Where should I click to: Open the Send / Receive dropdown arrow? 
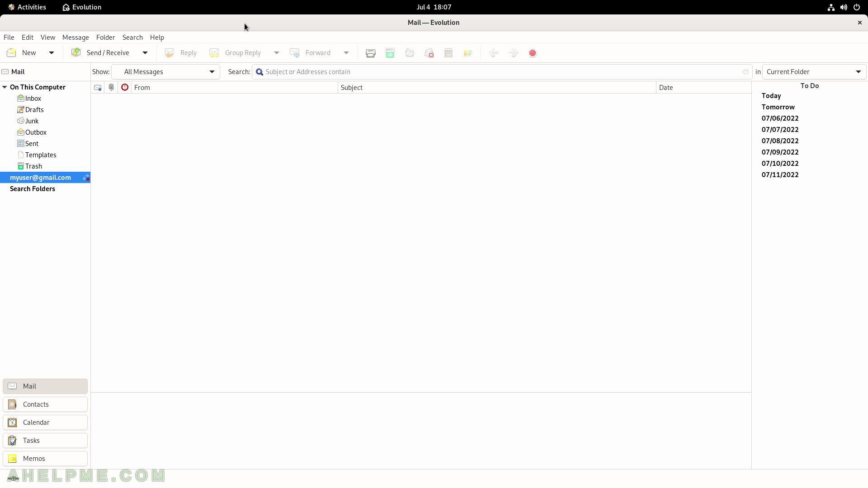point(145,53)
